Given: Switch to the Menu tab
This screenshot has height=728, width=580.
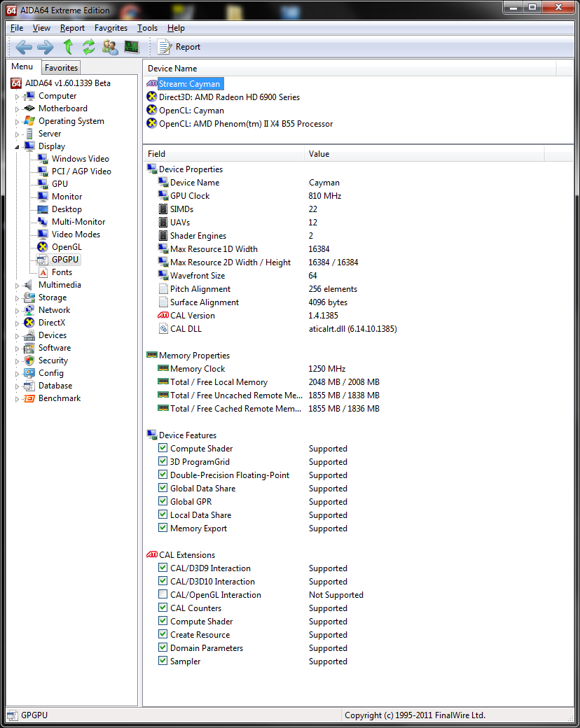Looking at the screenshot, I should point(22,66).
